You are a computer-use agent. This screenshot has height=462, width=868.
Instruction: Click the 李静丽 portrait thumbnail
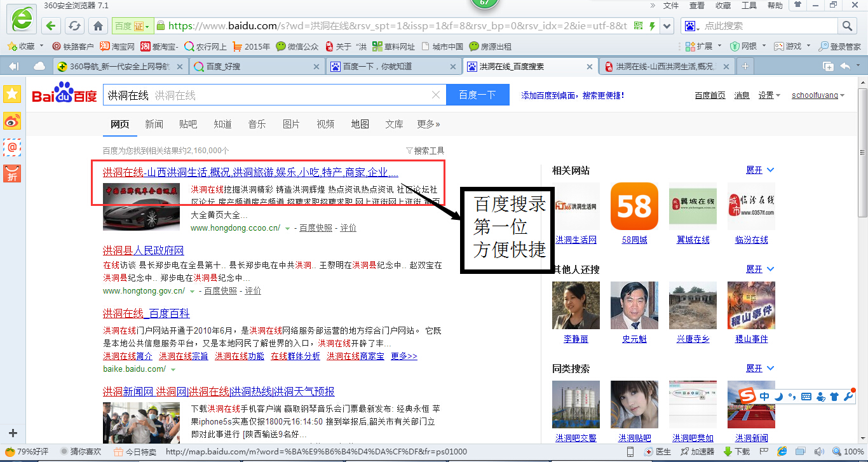(576, 306)
